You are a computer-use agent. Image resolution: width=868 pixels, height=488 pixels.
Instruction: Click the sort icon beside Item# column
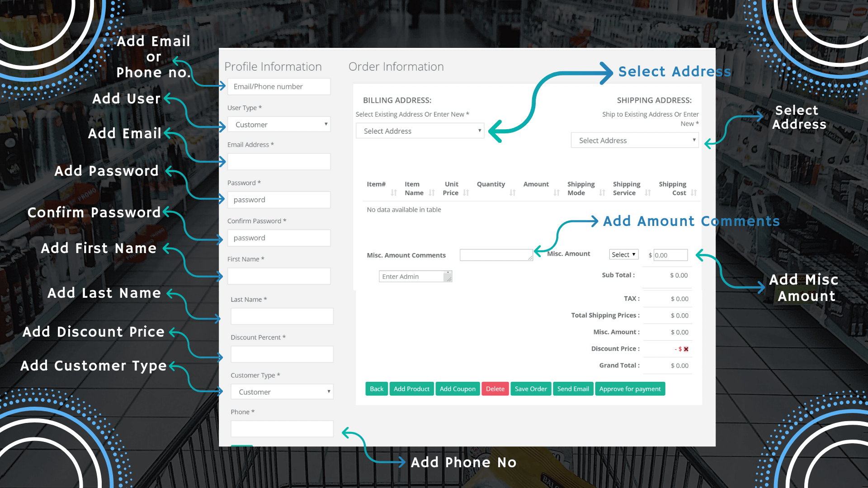394,193
